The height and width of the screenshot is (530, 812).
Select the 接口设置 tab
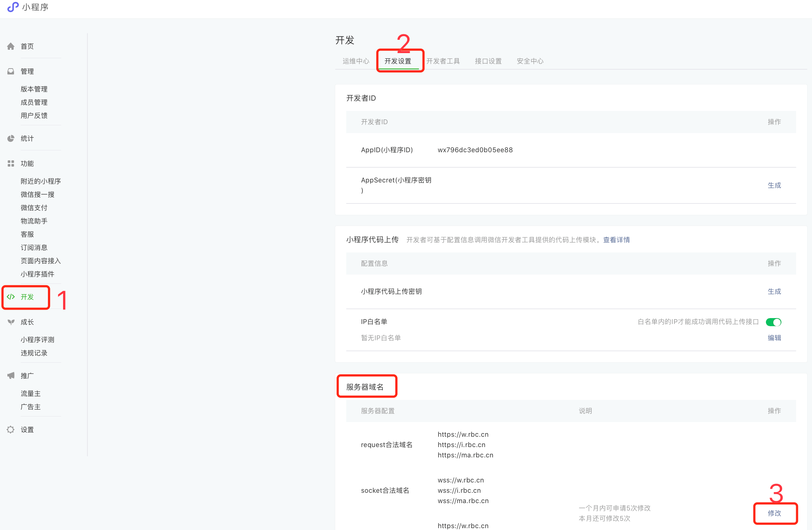[x=488, y=61]
